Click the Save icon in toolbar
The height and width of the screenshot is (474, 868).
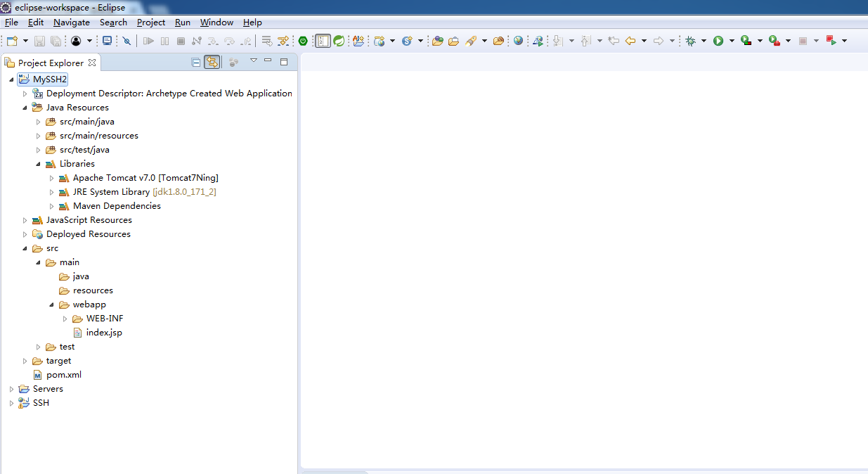39,41
